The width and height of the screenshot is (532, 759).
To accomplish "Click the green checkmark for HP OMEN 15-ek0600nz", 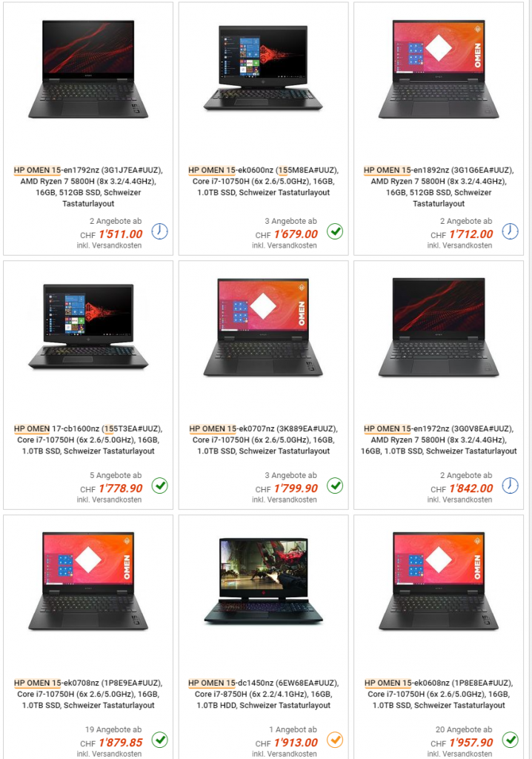I will tap(335, 231).
